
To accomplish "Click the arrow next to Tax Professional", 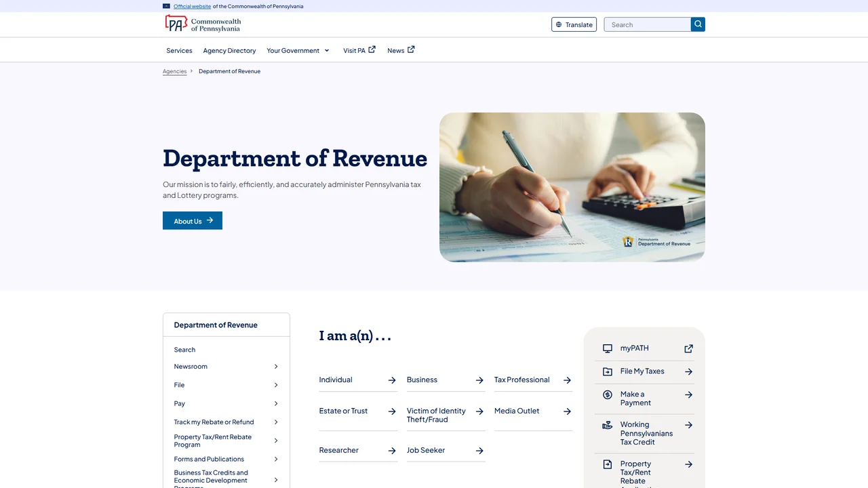I will click(567, 380).
